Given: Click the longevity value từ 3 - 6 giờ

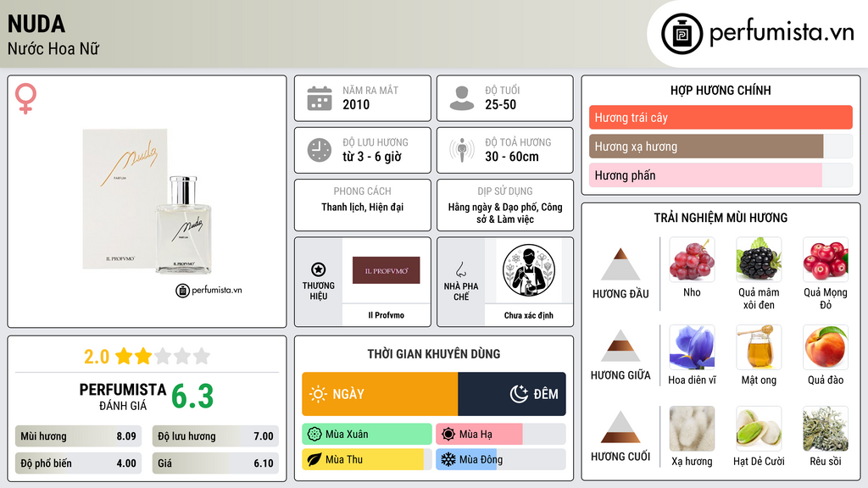Looking at the screenshot, I should 372,157.
